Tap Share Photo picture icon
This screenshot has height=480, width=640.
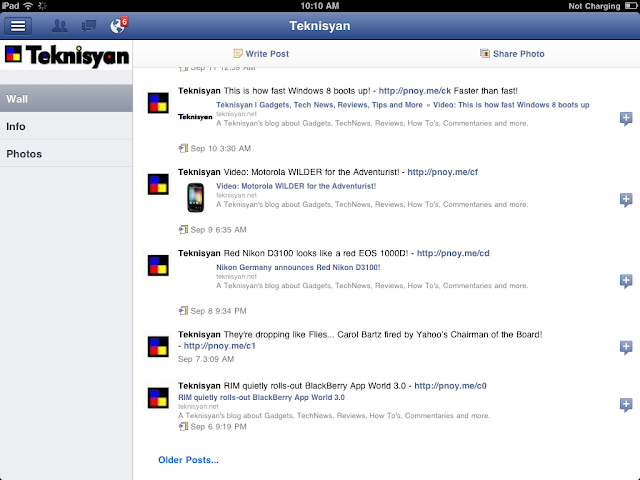484,53
